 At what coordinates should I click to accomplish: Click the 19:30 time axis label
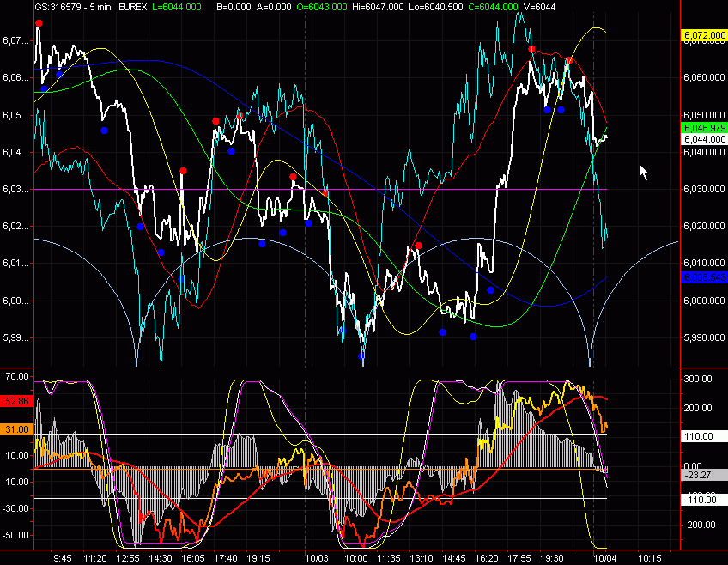(x=551, y=558)
